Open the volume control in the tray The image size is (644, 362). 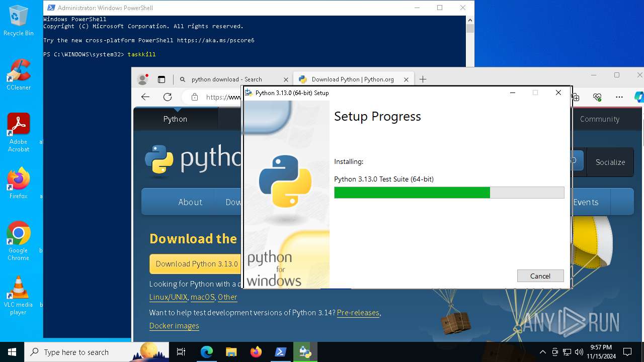(579, 352)
